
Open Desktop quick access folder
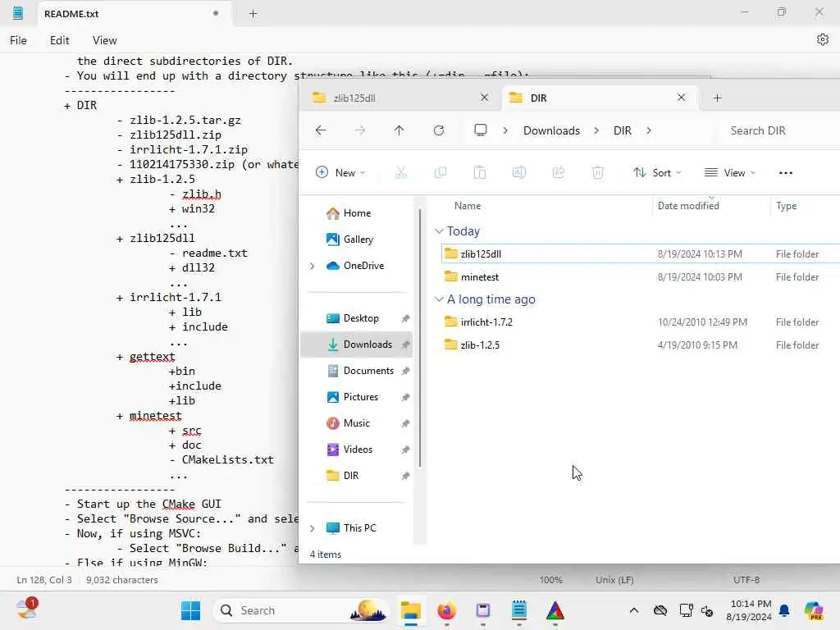361,318
